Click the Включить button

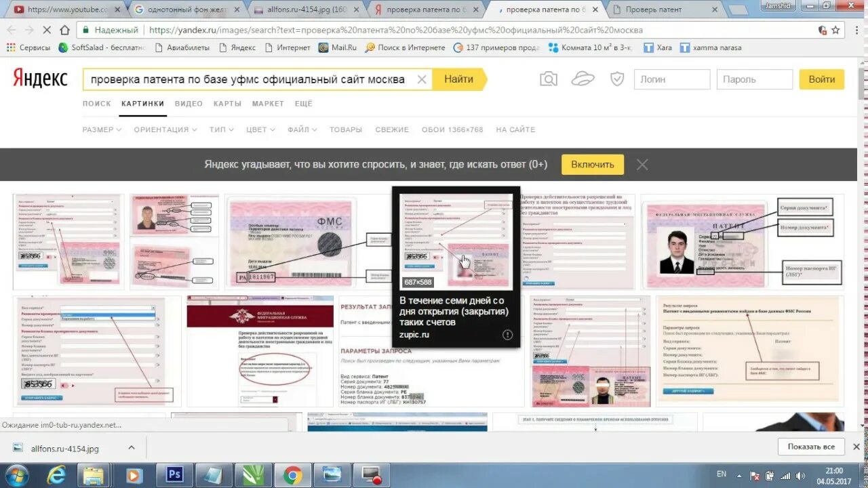(593, 164)
